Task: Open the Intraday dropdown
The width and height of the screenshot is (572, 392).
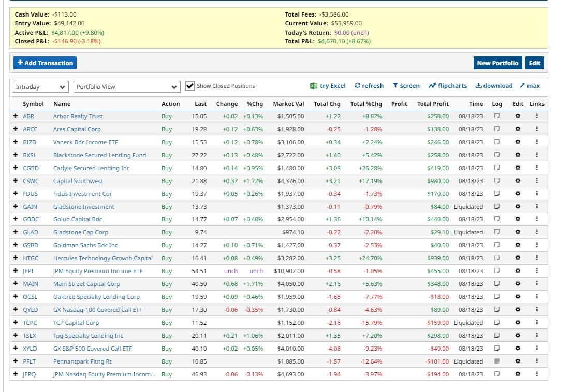Action: [x=40, y=87]
